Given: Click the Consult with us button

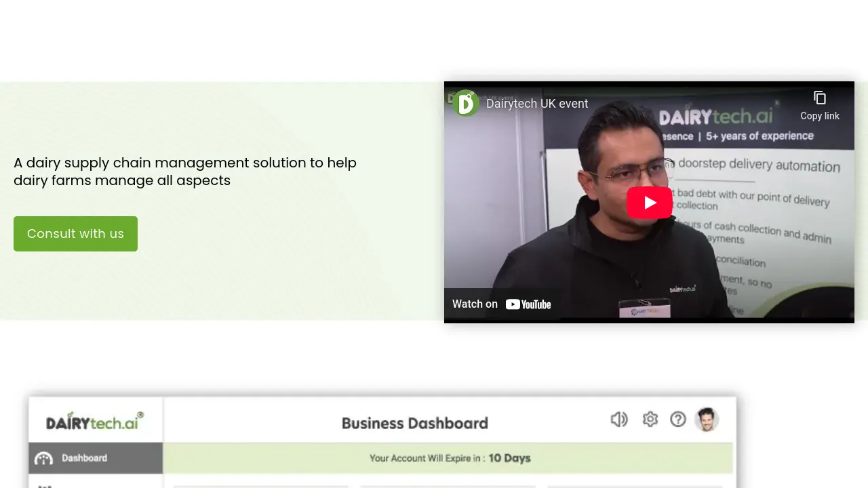Looking at the screenshot, I should click(75, 234).
